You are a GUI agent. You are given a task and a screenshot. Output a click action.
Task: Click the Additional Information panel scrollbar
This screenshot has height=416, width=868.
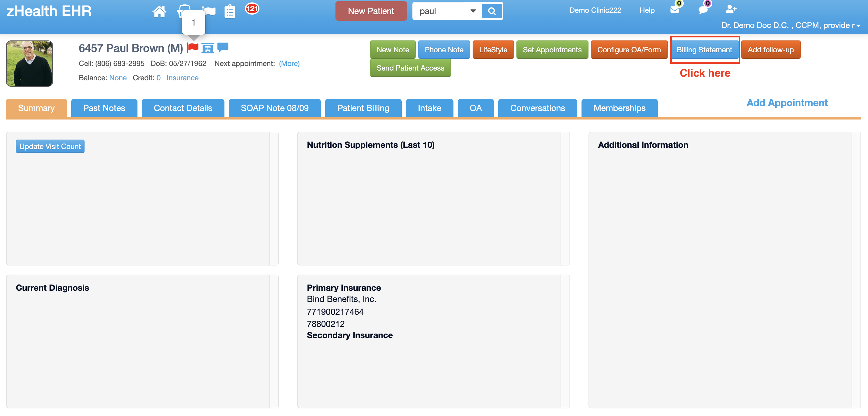click(856, 270)
